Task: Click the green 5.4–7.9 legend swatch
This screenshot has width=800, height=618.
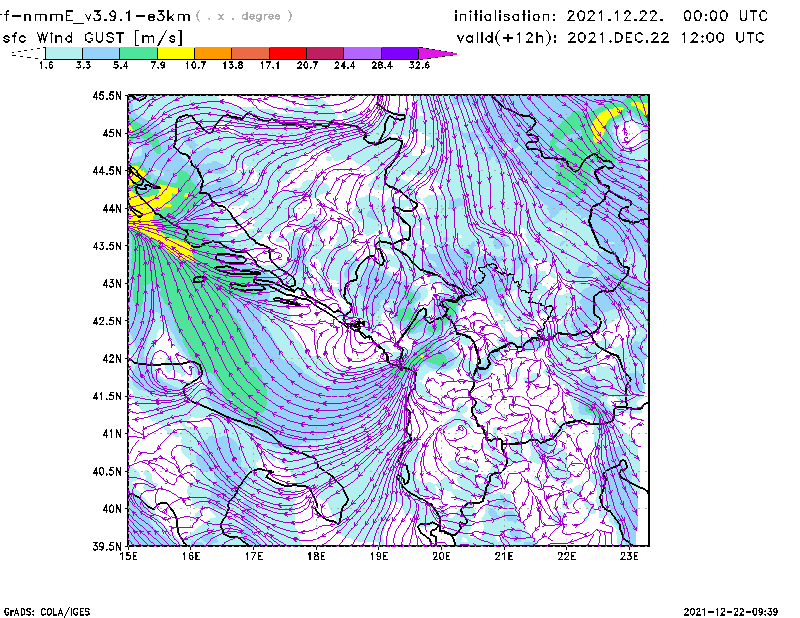Action: [x=138, y=53]
